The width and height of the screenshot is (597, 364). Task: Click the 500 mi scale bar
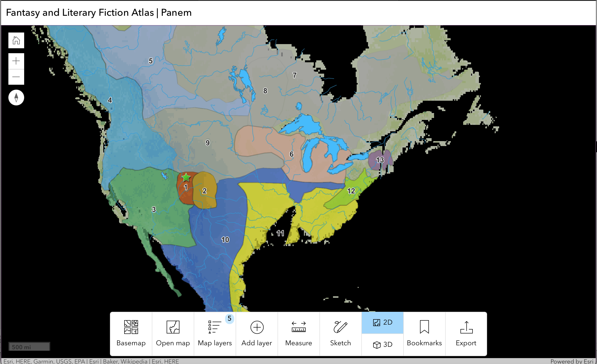point(29,347)
